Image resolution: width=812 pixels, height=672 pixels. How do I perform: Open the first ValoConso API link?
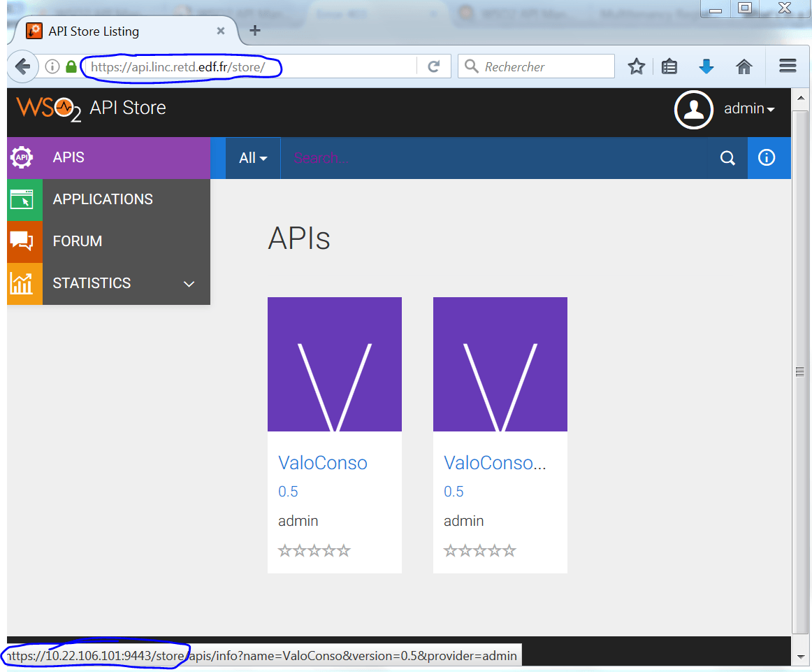pyautogui.click(x=323, y=463)
